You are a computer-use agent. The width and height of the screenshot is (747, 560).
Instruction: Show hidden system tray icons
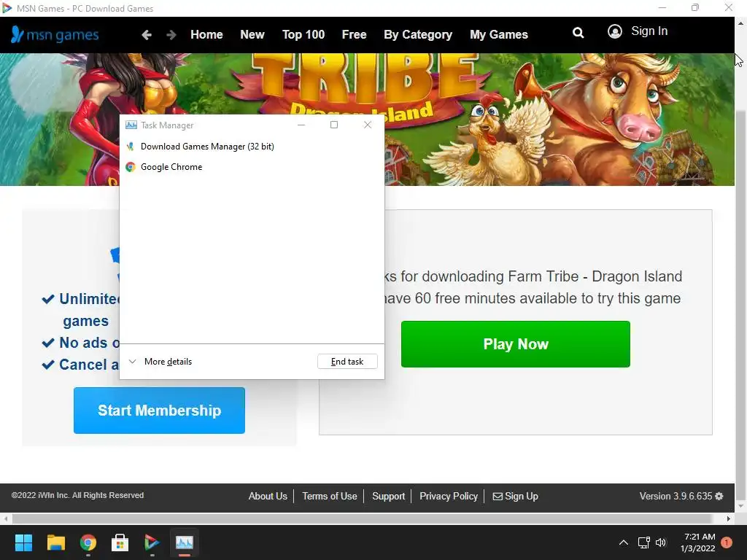(623, 542)
